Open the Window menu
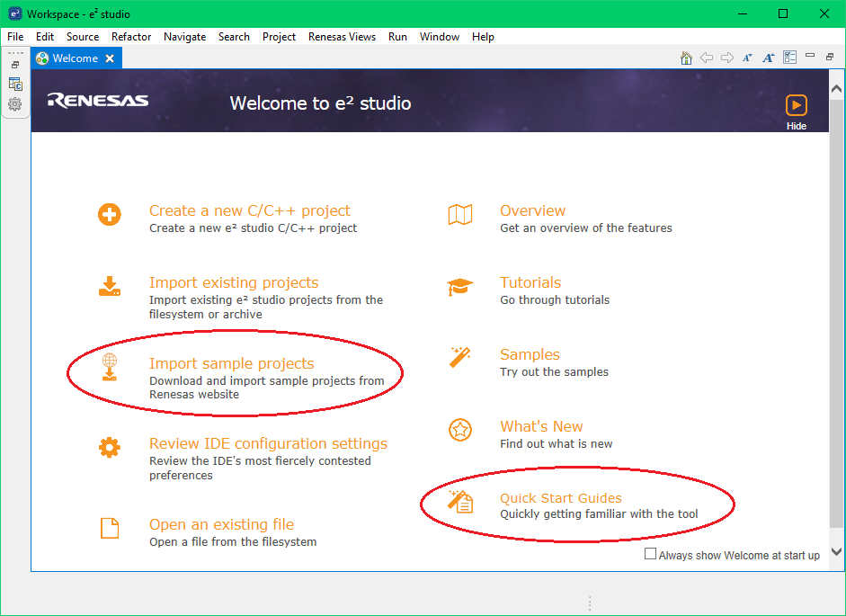846x616 pixels. point(440,37)
